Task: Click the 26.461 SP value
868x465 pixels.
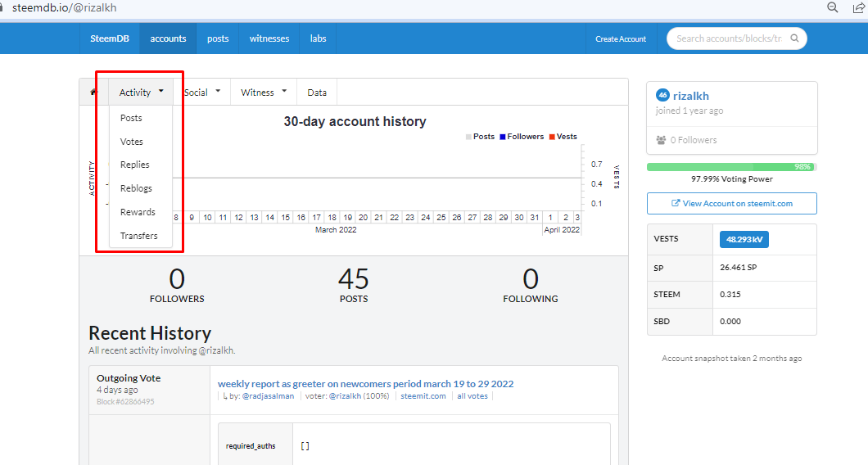Action: tap(738, 267)
